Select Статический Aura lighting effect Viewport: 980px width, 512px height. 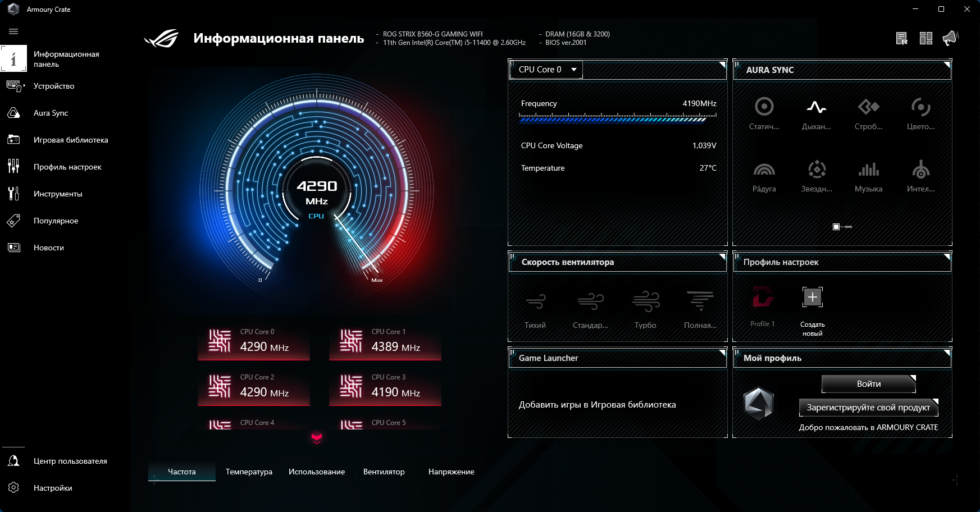pos(764,113)
